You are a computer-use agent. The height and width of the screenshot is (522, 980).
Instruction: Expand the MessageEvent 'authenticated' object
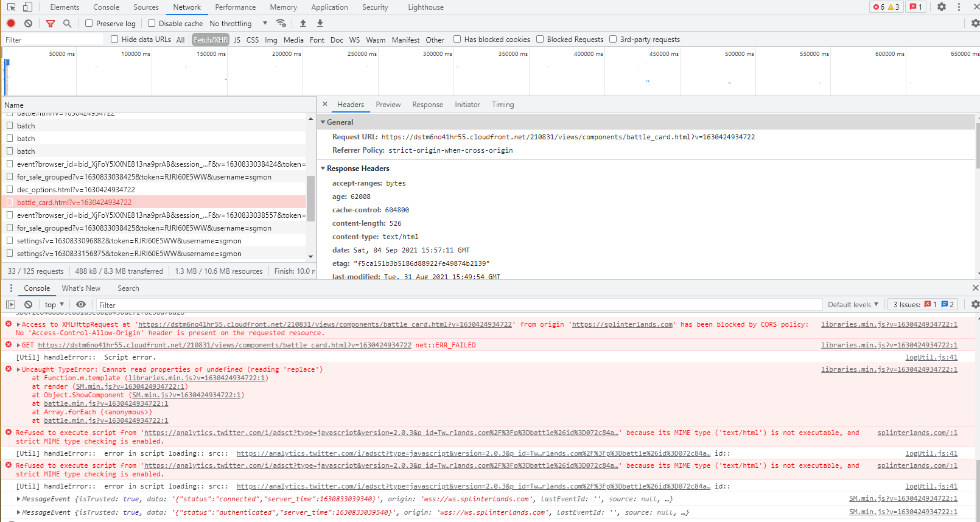tap(19, 512)
